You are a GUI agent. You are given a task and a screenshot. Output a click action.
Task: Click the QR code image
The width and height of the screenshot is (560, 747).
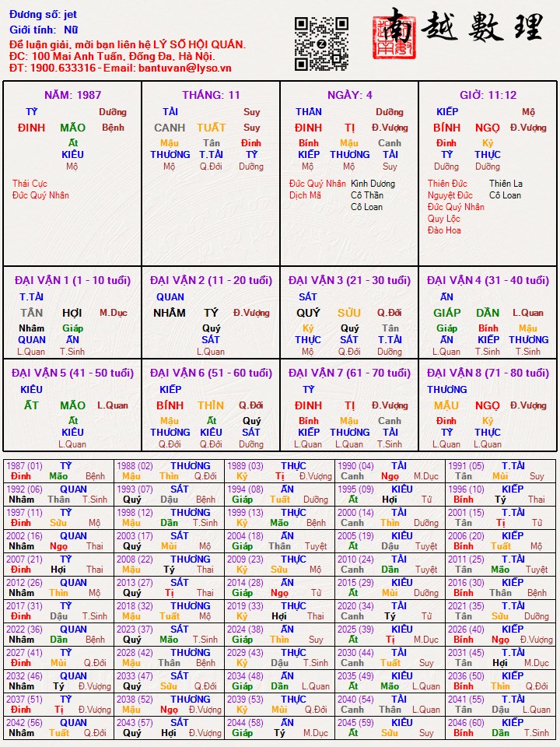click(321, 44)
